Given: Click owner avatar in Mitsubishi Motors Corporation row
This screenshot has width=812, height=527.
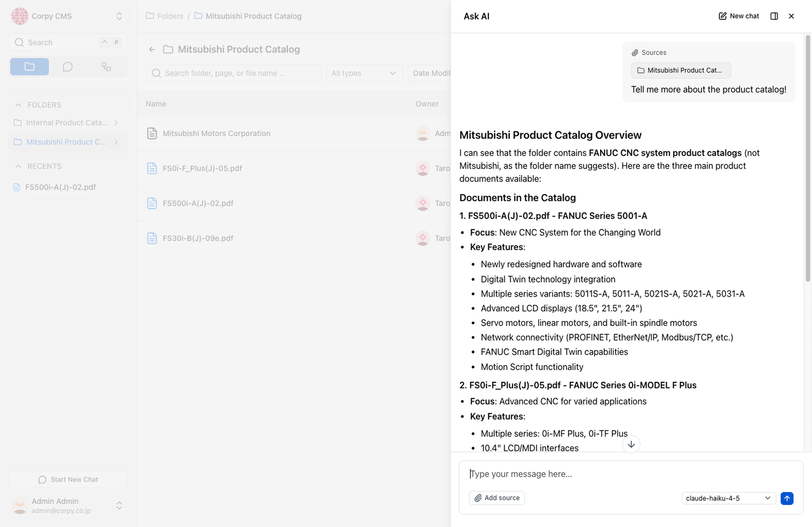Looking at the screenshot, I should coord(423,133).
